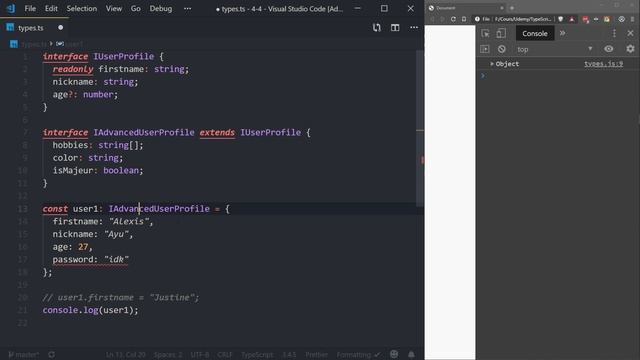Image resolution: width=640 pixels, height=360 pixels.
Task: Select the Console tab in DevTools
Action: click(535, 33)
